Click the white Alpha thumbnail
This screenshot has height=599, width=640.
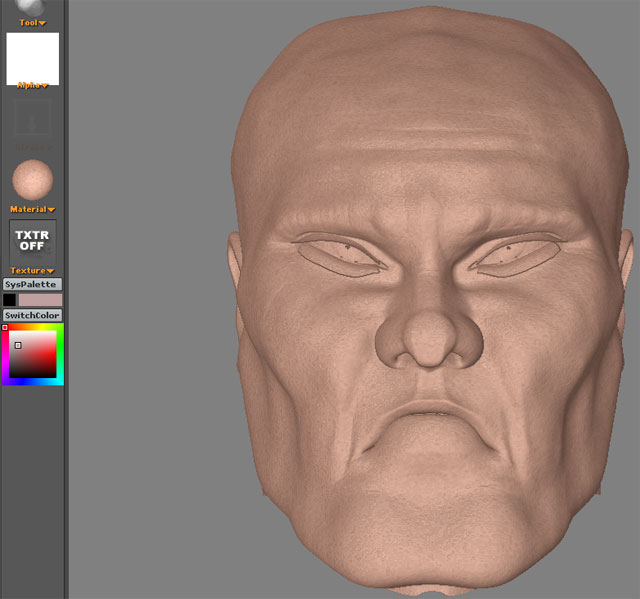[x=33, y=58]
